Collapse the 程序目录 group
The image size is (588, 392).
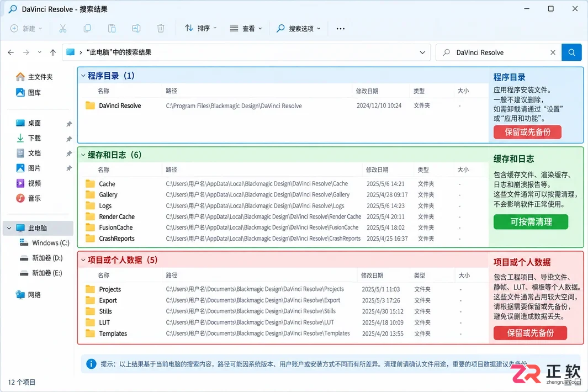click(83, 76)
